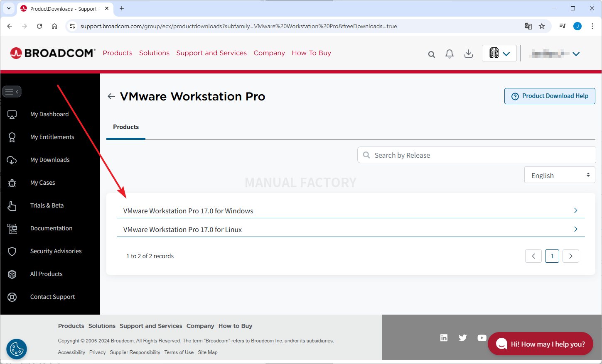
Task: Click the browser address bar URL
Action: click(x=238, y=26)
